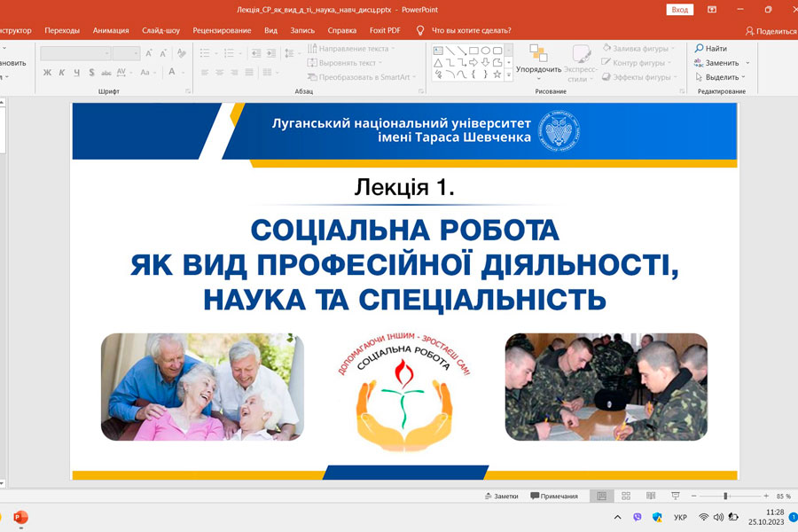This screenshot has height=532, width=798.
Task: Open the font size combo box
Action: click(x=126, y=53)
